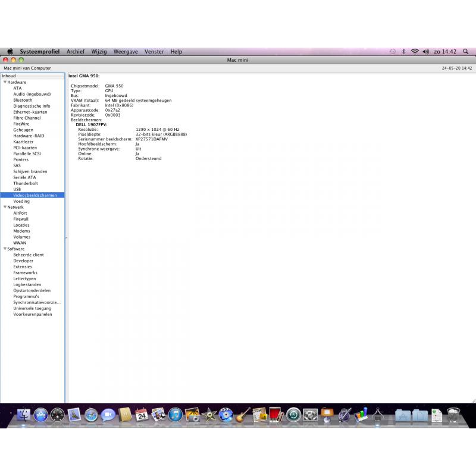This screenshot has height=476, width=476.
Task: Select USB in the sidebar
Action: click(x=17, y=189)
